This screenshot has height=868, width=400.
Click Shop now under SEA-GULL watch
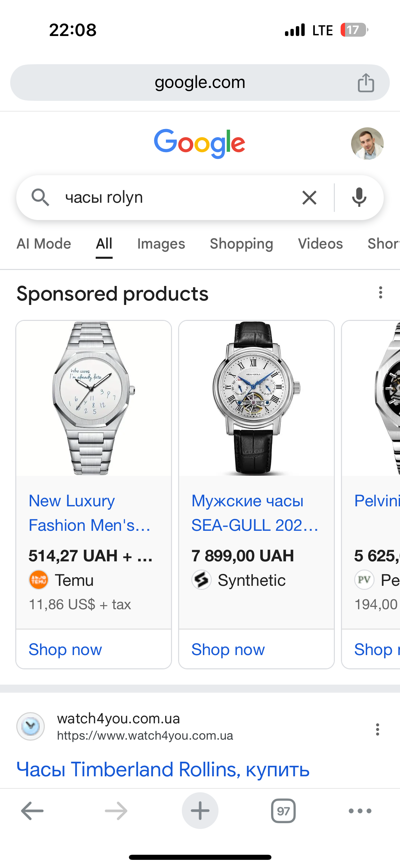pos(228,650)
